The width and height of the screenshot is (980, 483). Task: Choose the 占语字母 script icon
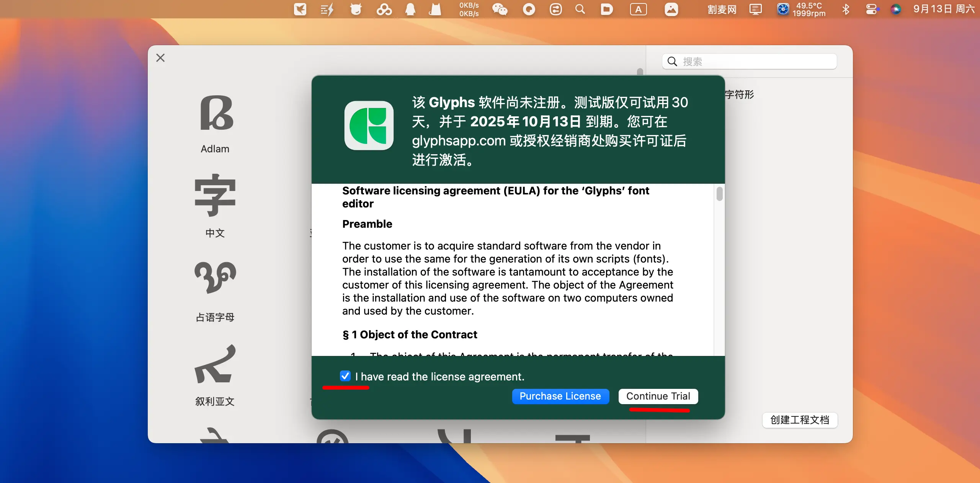[x=215, y=278]
